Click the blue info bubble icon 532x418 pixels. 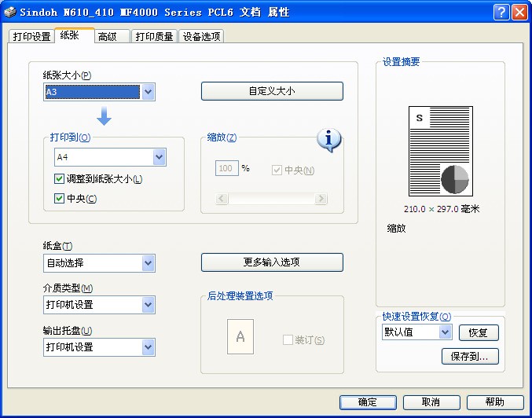point(328,140)
